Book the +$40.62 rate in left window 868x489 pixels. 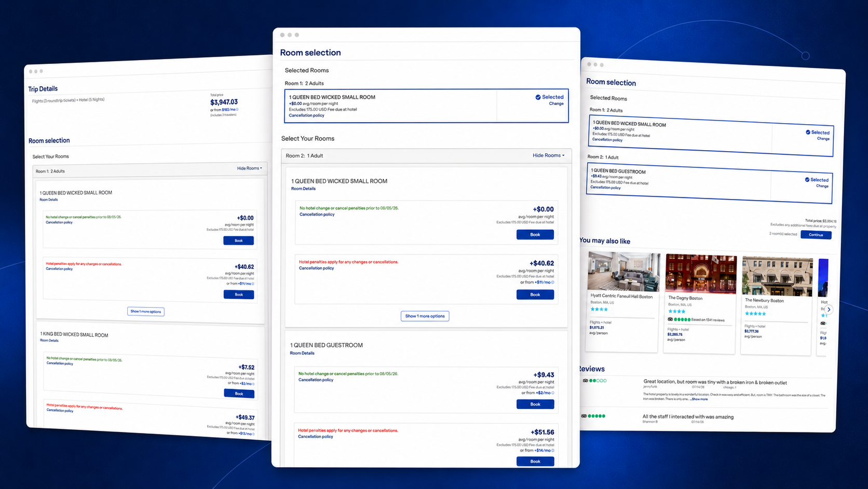239,295
